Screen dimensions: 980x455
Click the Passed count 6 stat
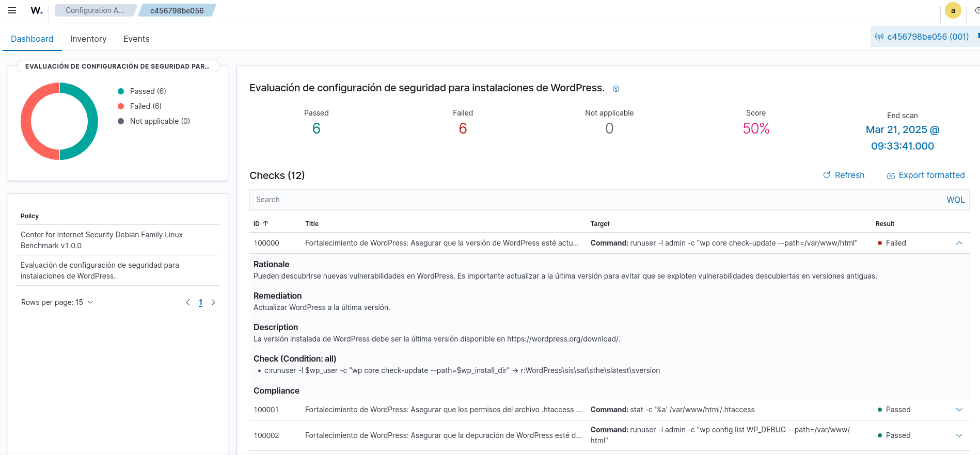pos(317,128)
